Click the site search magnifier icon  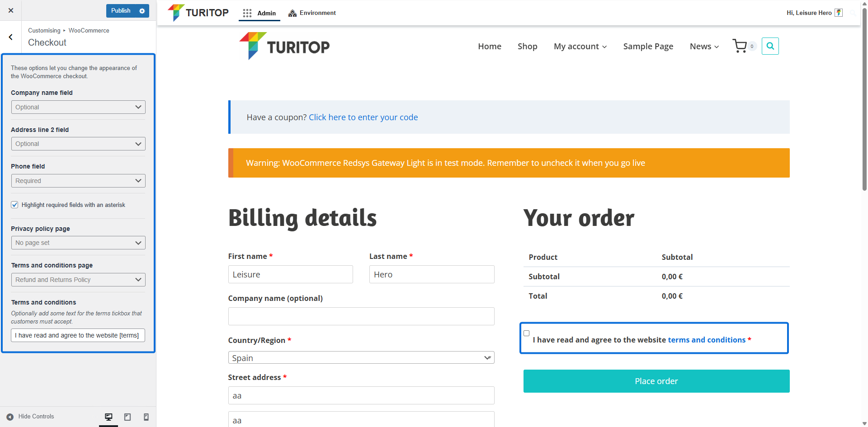(770, 46)
